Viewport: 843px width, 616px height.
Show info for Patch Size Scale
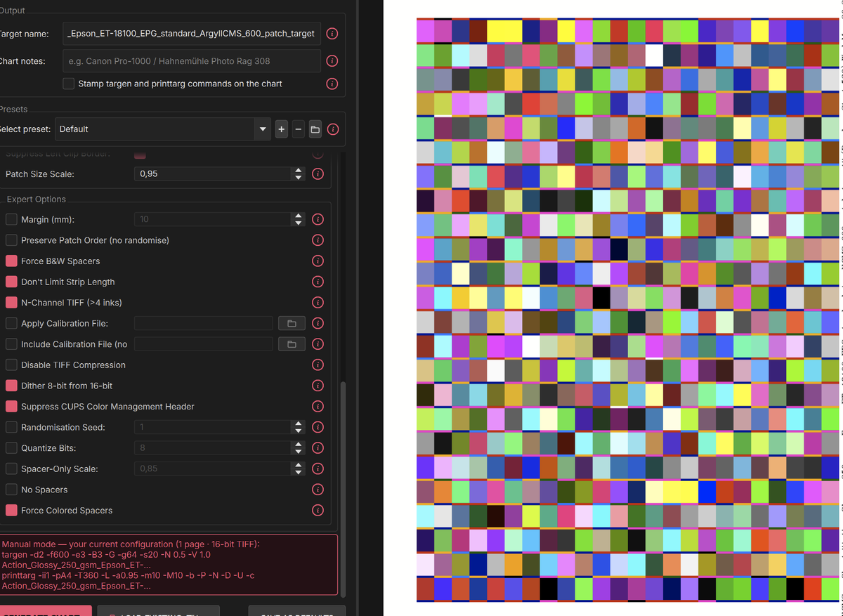coord(318,173)
